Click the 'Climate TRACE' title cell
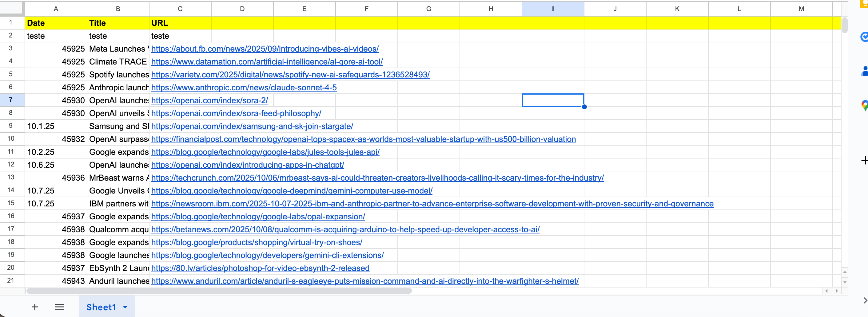 click(118, 61)
